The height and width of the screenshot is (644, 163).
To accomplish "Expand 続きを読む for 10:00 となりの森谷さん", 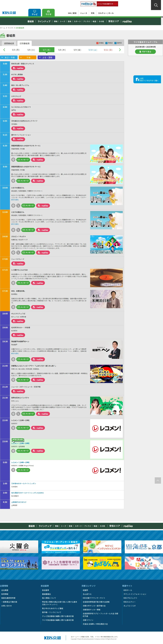I will coord(15,200).
